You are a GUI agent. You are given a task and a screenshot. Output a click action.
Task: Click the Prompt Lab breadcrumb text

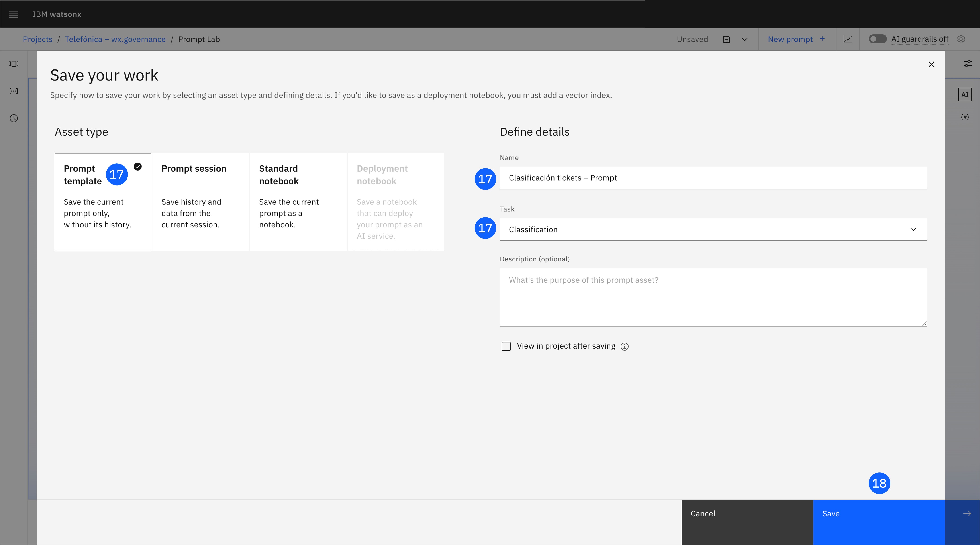click(199, 39)
